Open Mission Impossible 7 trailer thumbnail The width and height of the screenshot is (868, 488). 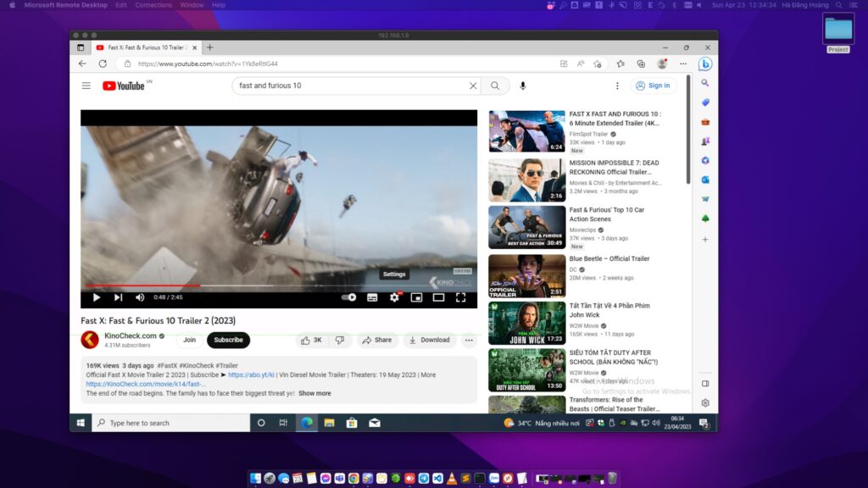coord(526,180)
